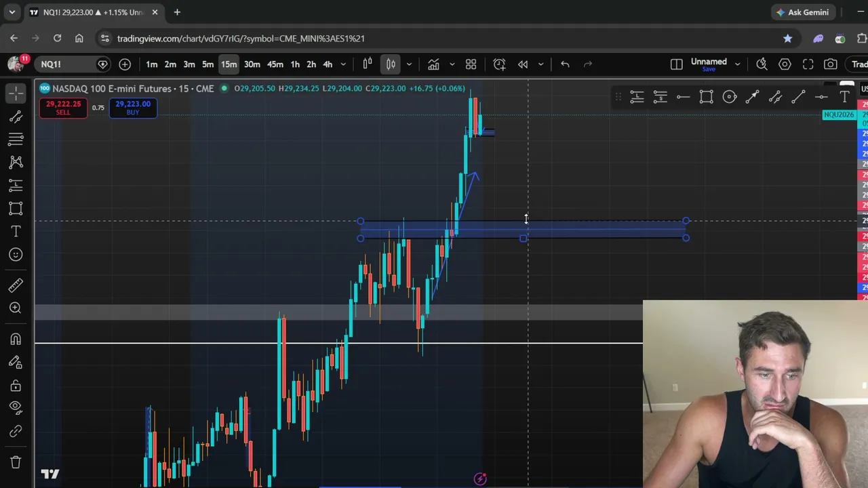Toggle bar replay mode
Image resolution: width=868 pixels, height=488 pixels.
[x=523, y=64]
